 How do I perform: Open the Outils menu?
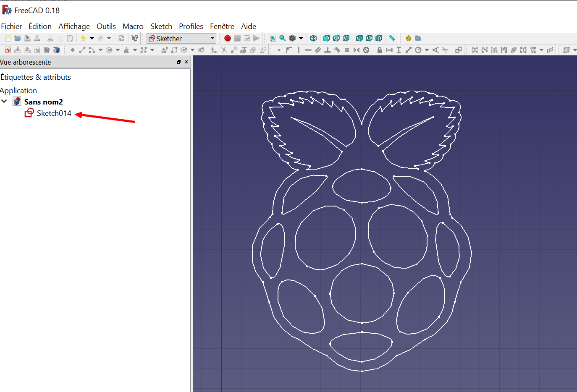click(106, 26)
